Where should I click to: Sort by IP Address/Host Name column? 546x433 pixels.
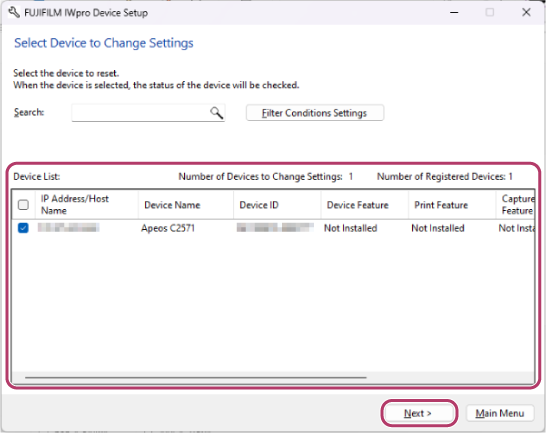tap(86, 204)
